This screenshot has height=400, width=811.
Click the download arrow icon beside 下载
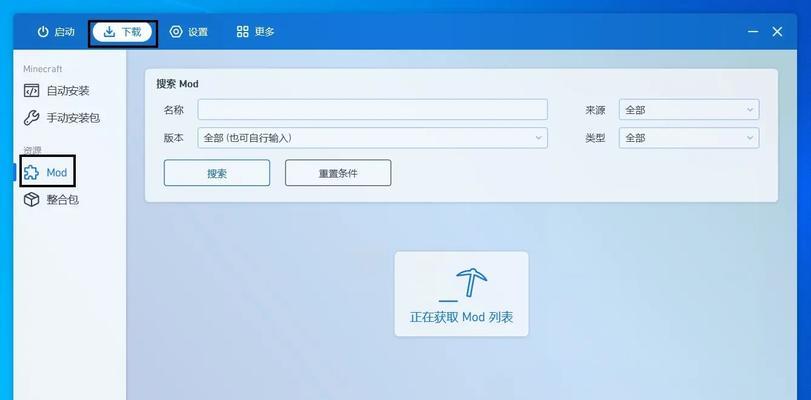109,32
